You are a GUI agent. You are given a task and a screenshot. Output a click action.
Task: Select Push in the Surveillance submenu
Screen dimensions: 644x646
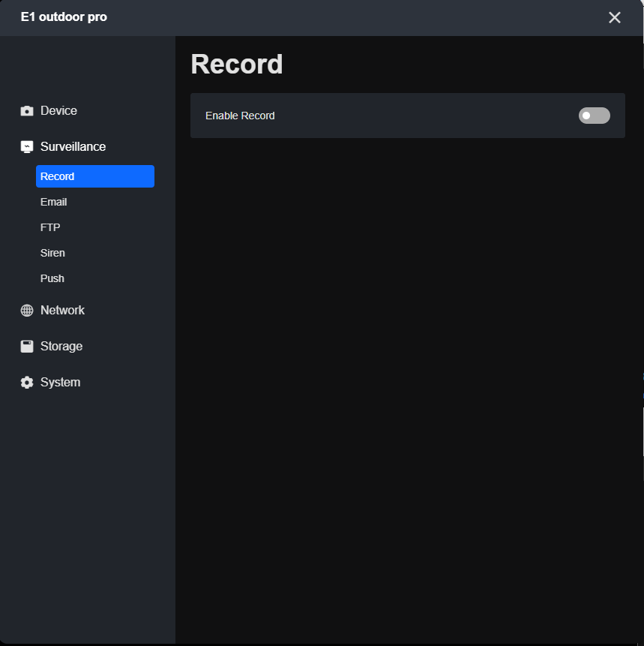pyautogui.click(x=52, y=278)
